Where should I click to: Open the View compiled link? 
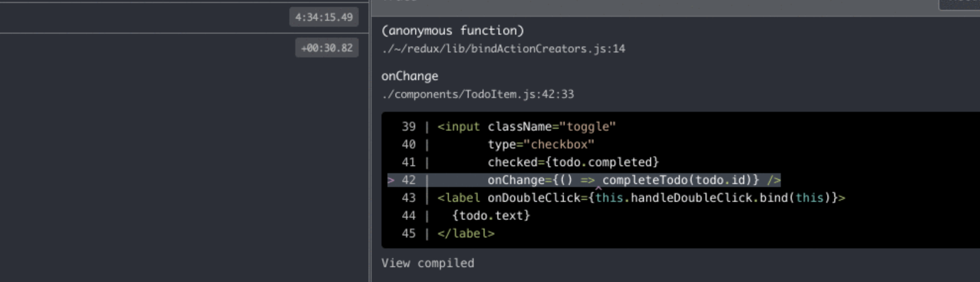[428, 263]
